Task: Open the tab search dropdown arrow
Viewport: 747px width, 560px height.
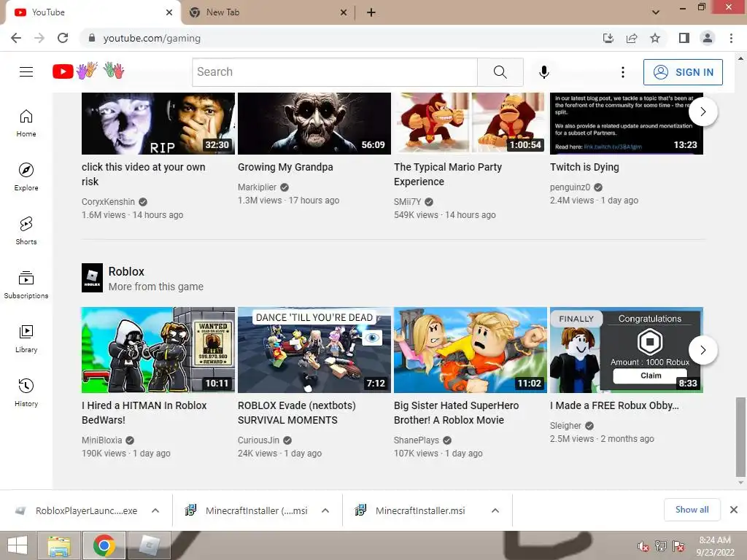Action: [x=656, y=12]
